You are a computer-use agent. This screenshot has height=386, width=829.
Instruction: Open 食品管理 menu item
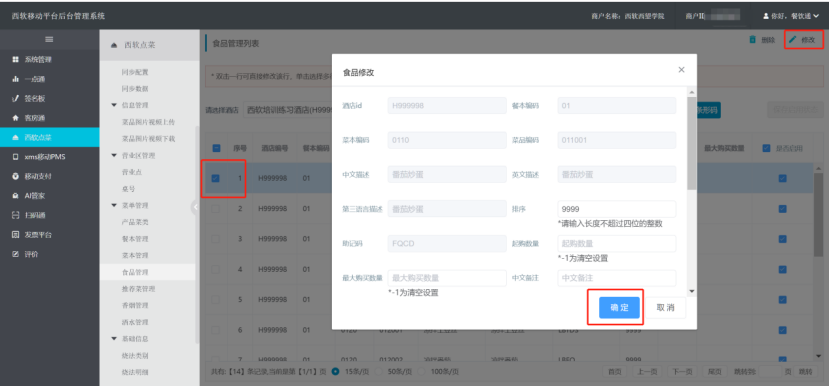[135, 272]
